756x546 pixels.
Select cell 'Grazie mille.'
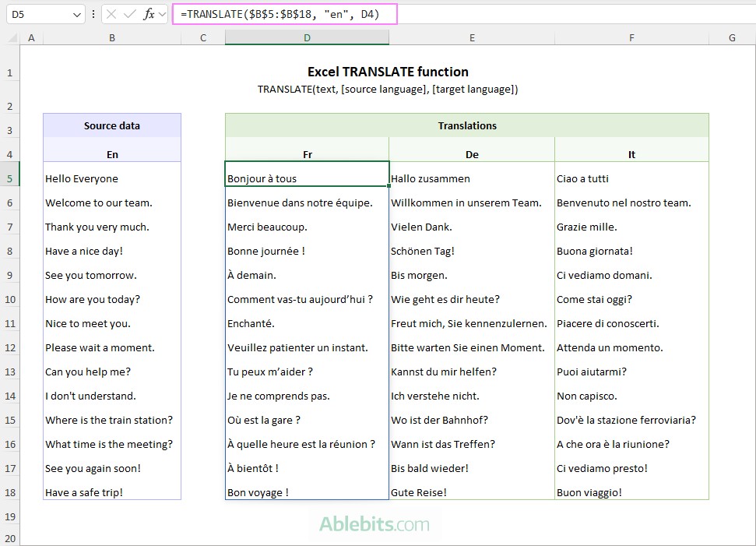click(631, 222)
